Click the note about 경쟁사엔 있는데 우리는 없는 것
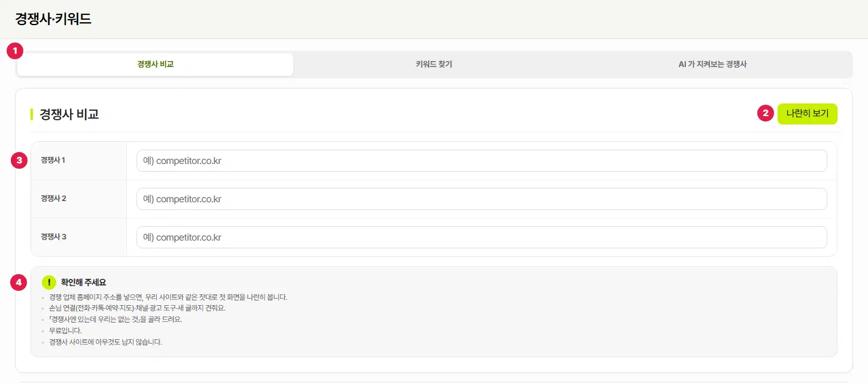Image resolution: width=868 pixels, height=383 pixels. (116, 320)
